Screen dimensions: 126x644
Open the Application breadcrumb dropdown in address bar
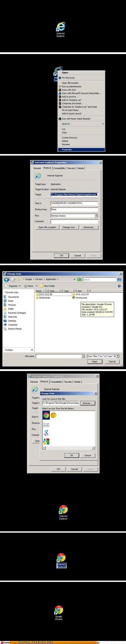pos(58,279)
